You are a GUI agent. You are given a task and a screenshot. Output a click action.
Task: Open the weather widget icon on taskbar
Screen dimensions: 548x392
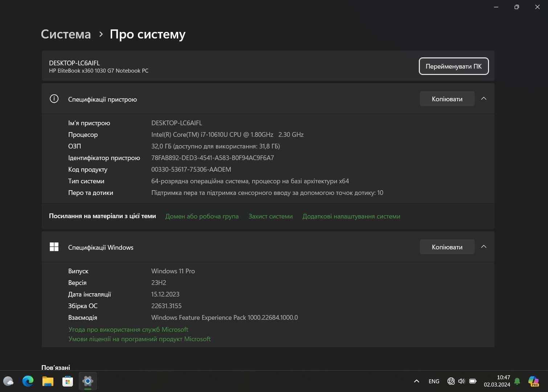coord(8,381)
